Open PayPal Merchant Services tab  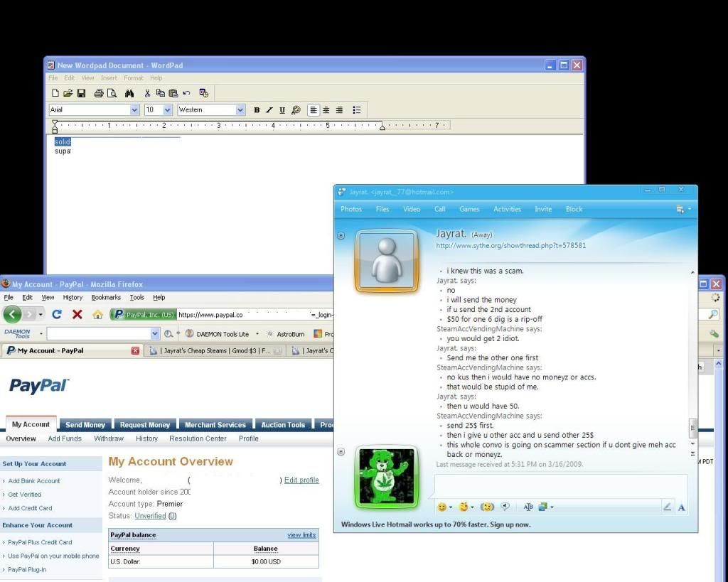click(x=215, y=425)
